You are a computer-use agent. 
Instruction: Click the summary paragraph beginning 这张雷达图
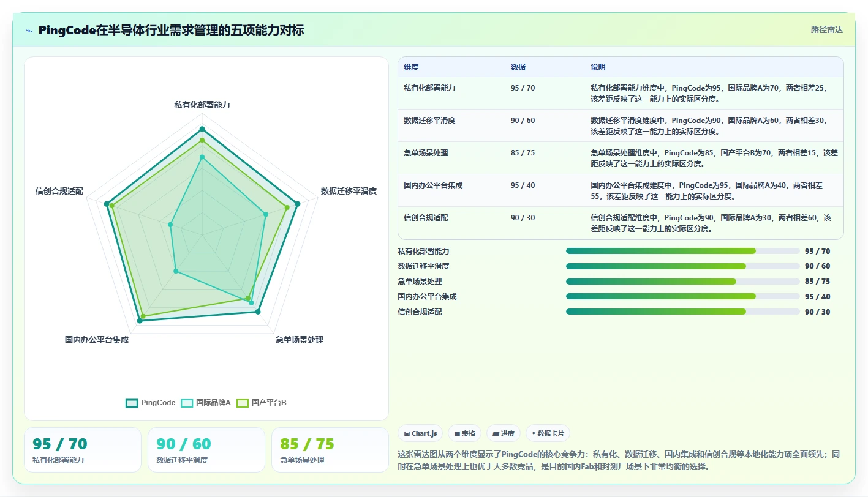tap(619, 460)
